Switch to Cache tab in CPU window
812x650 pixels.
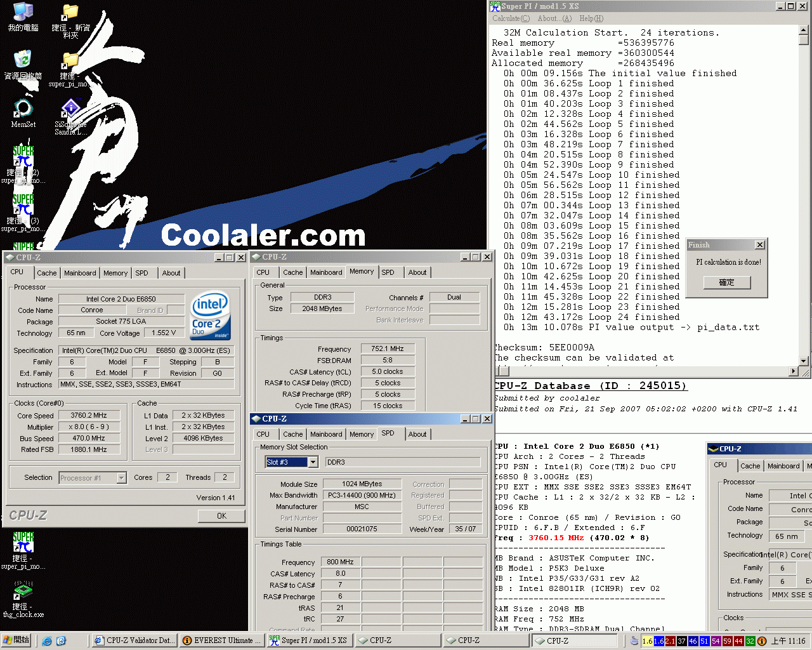[46, 273]
